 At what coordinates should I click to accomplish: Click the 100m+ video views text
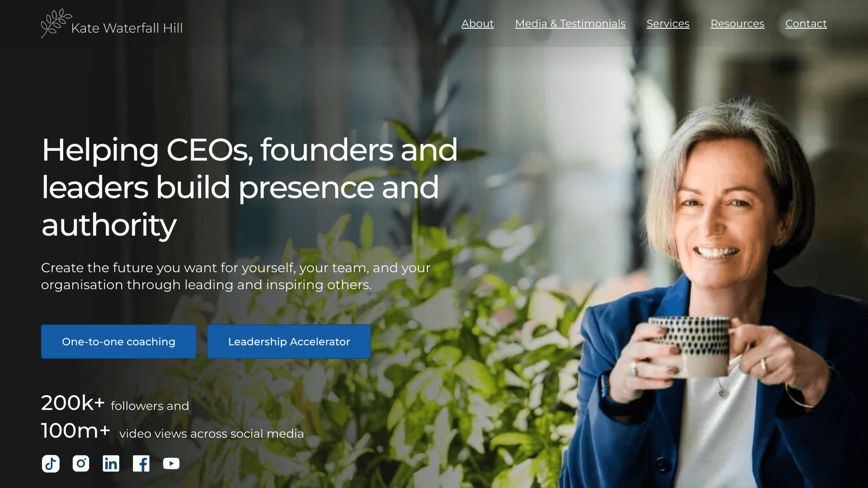(172, 431)
